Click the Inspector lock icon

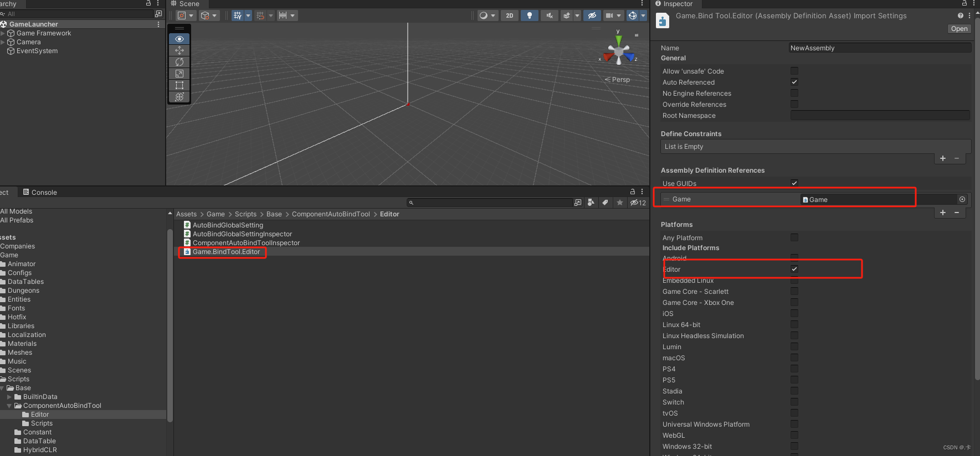tap(964, 3)
